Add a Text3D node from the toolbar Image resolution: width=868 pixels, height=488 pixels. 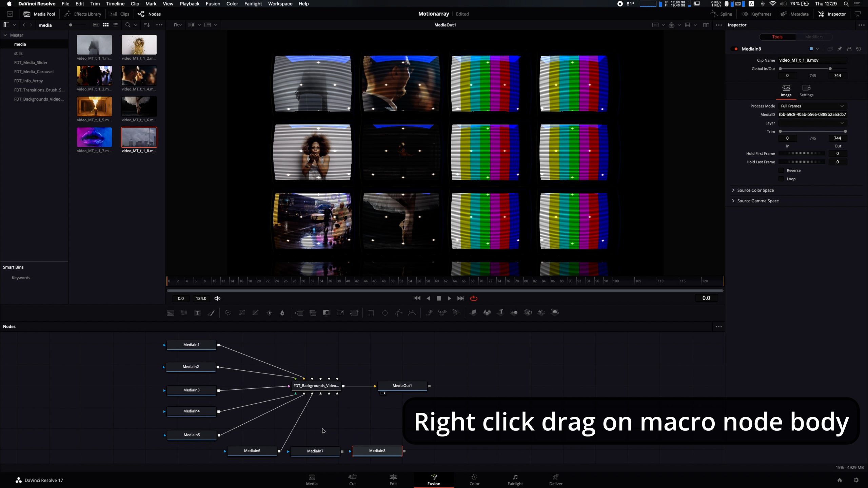[501, 312]
